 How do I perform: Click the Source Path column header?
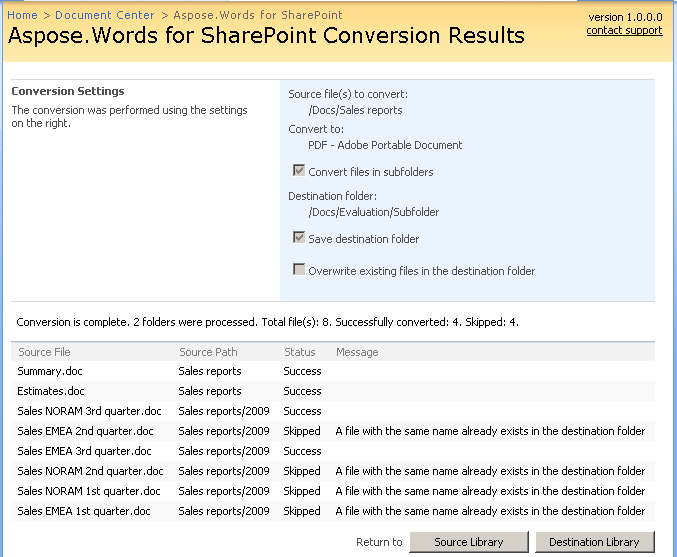(x=208, y=352)
